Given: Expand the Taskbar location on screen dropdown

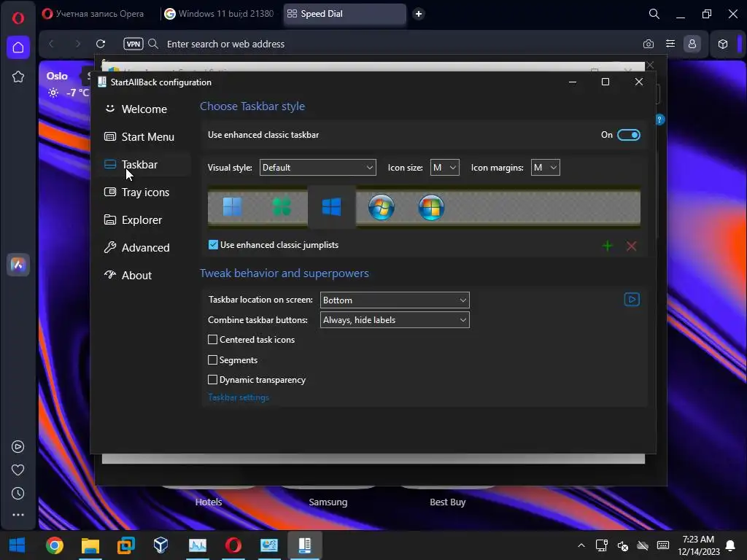Looking at the screenshot, I should click(395, 300).
